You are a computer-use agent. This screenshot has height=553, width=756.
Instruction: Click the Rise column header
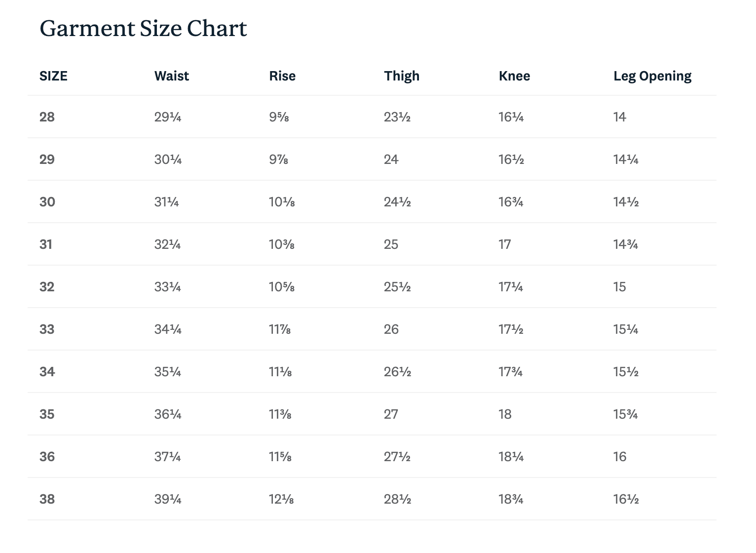pos(282,76)
